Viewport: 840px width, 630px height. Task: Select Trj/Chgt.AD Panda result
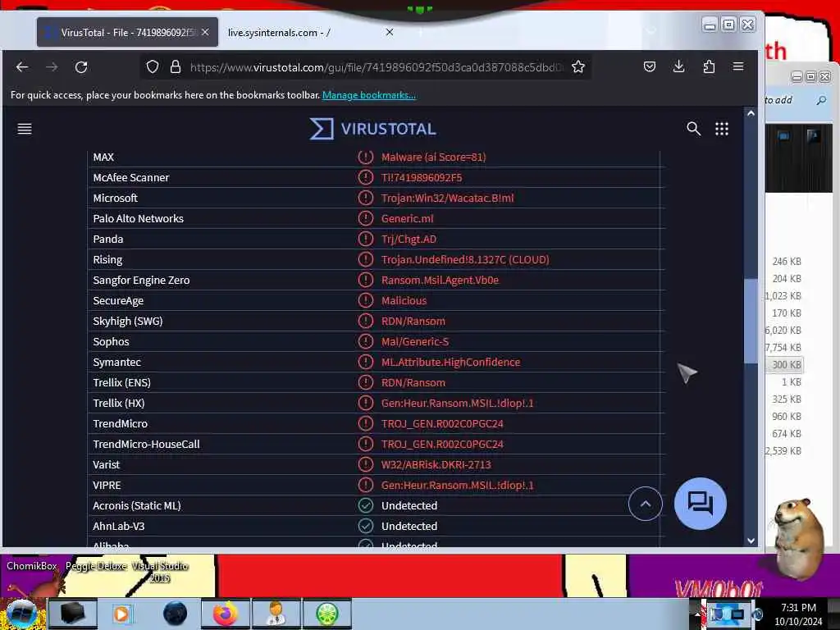coord(409,239)
